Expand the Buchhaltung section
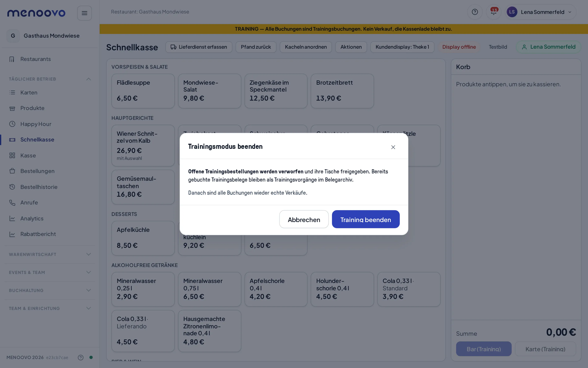 (x=50, y=290)
